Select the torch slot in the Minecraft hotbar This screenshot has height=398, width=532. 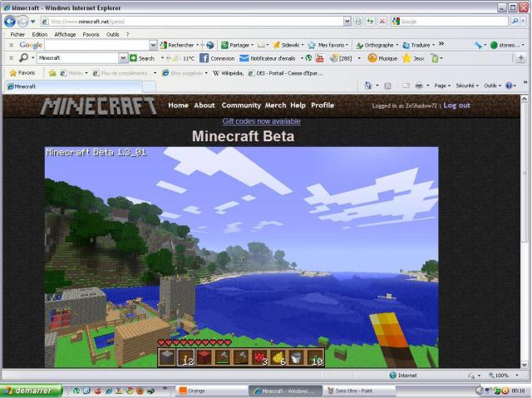pos(185,357)
